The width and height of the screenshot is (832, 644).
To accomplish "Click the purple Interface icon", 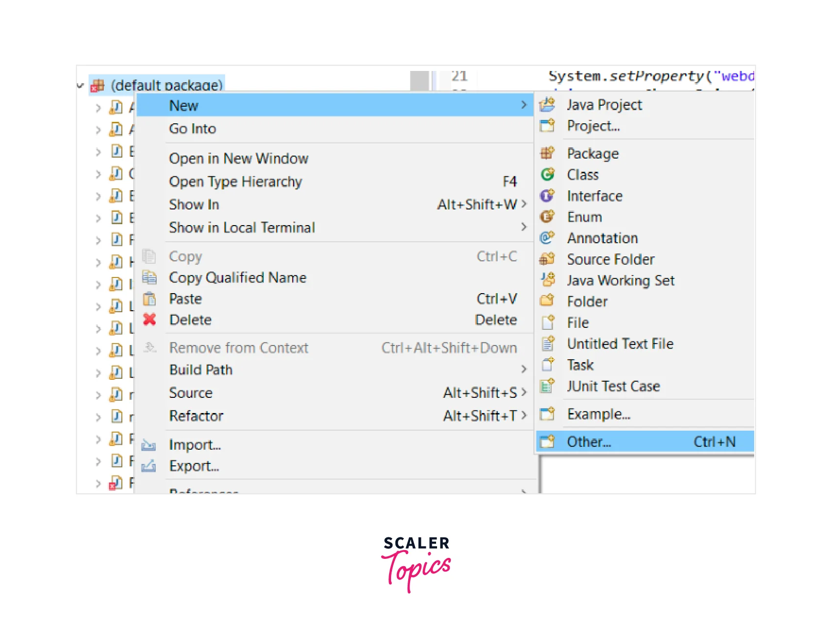I will click(x=547, y=196).
